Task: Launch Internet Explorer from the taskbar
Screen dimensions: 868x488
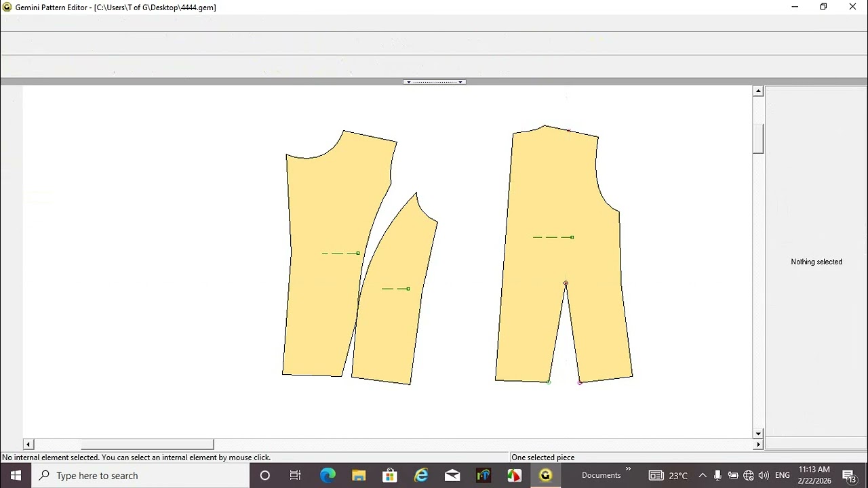Action: click(x=421, y=475)
